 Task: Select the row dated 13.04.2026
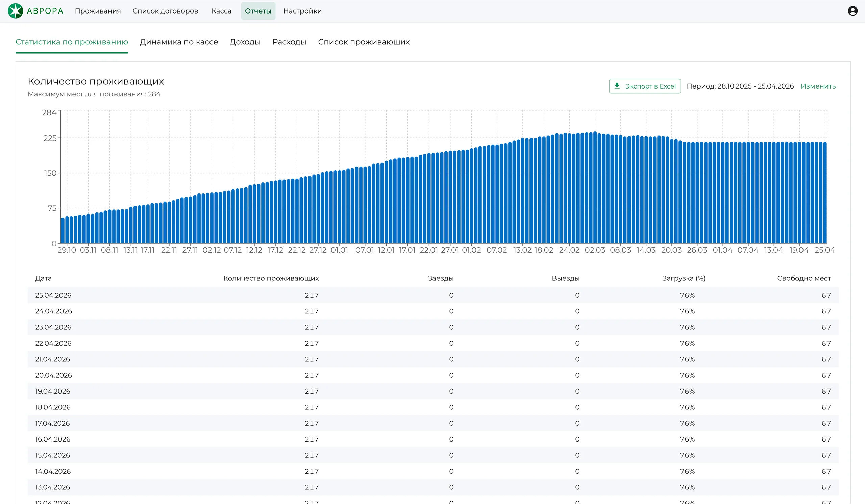point(433,487)
